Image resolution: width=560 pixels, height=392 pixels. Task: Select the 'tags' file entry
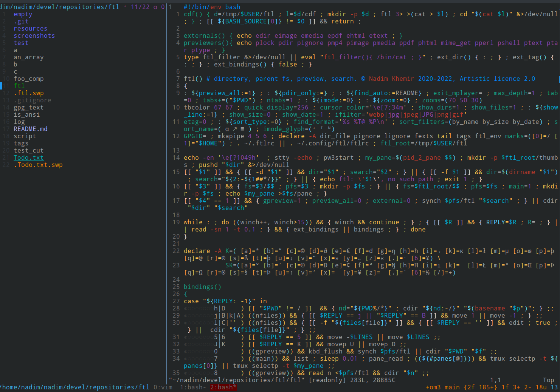coord(21,144)
